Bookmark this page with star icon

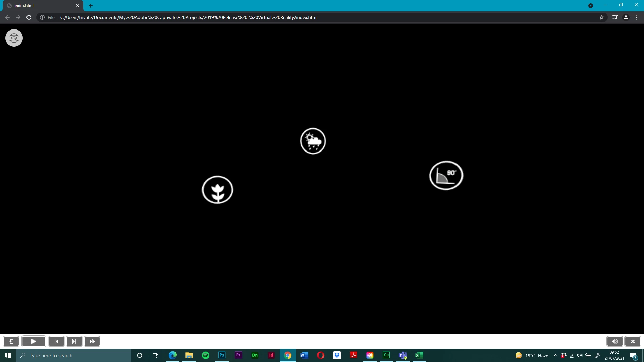pyautogui.click(x=602, y=17)
